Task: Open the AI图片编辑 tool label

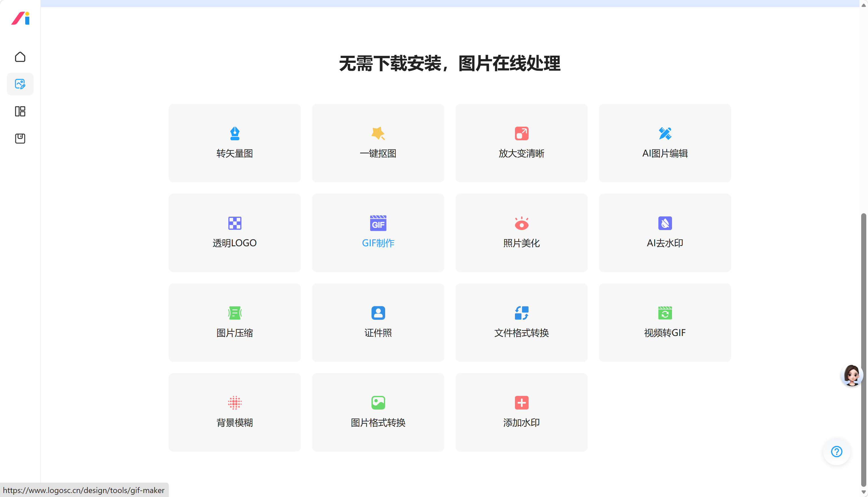Action: pyautogui.click(x=665, y=153)
